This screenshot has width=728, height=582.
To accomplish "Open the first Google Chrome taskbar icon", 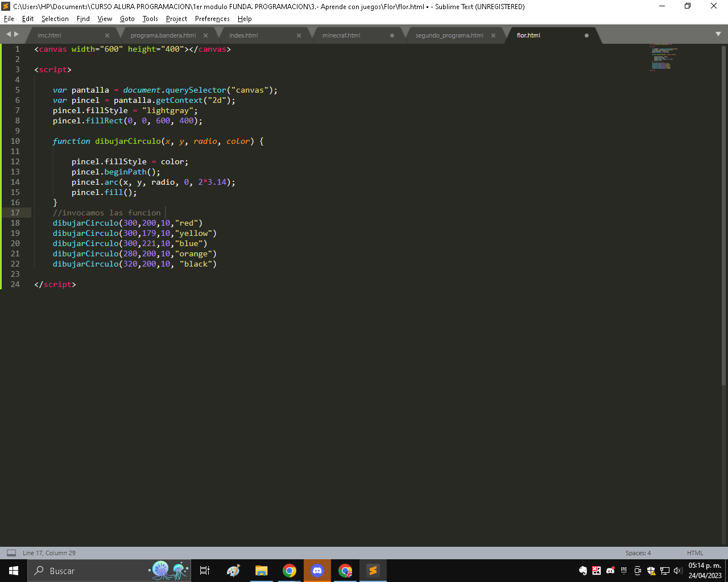I will [289, 571].
